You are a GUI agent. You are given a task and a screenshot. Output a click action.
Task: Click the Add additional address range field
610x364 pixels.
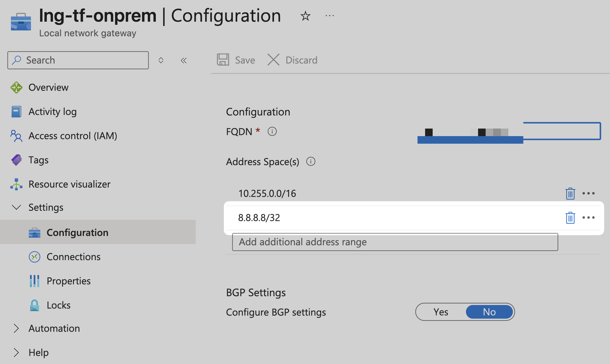point(395,242)
